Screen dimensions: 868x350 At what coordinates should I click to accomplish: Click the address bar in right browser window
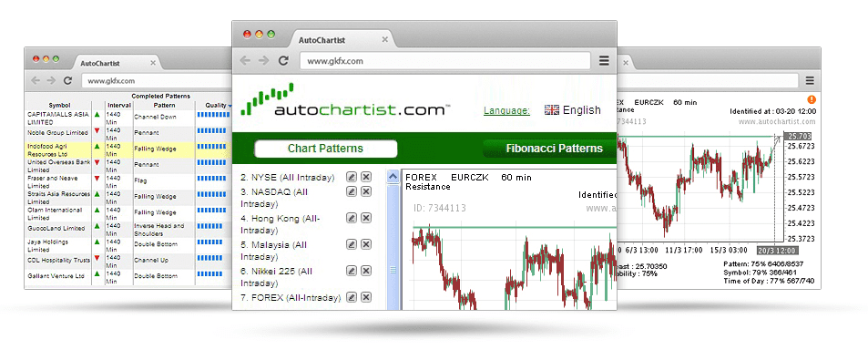point(709,81)
